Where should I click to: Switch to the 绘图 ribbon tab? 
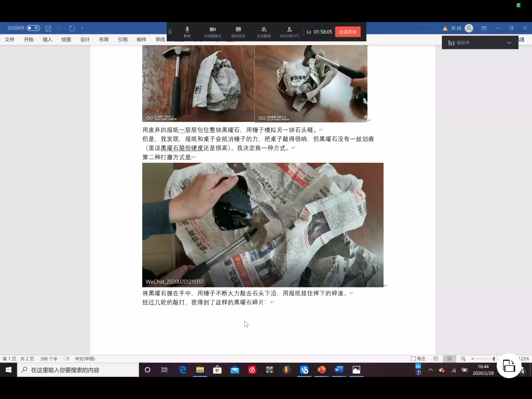(x=66, y=39)
